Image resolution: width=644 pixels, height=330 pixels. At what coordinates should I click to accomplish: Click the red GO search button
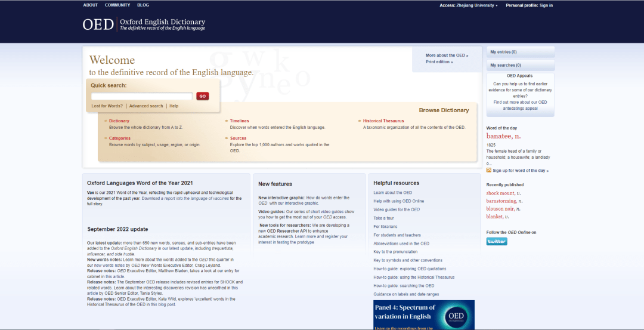[x=203, y=96]
